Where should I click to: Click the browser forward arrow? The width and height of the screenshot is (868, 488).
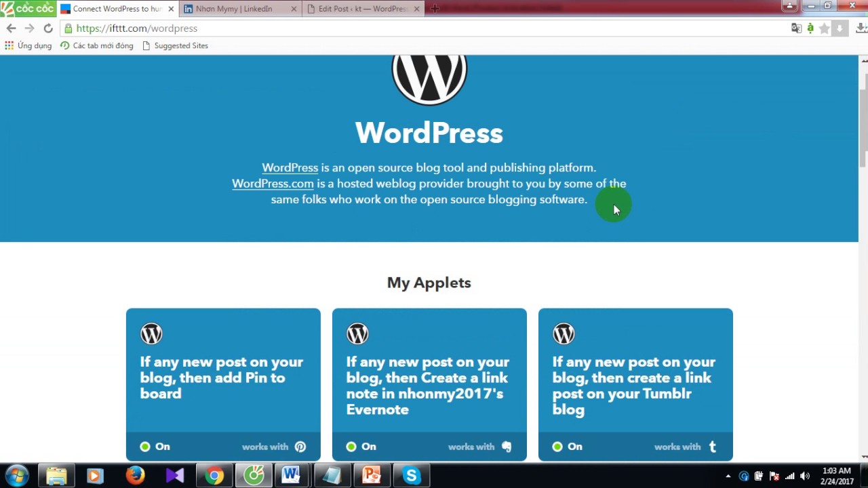click(x=29, y=28)
